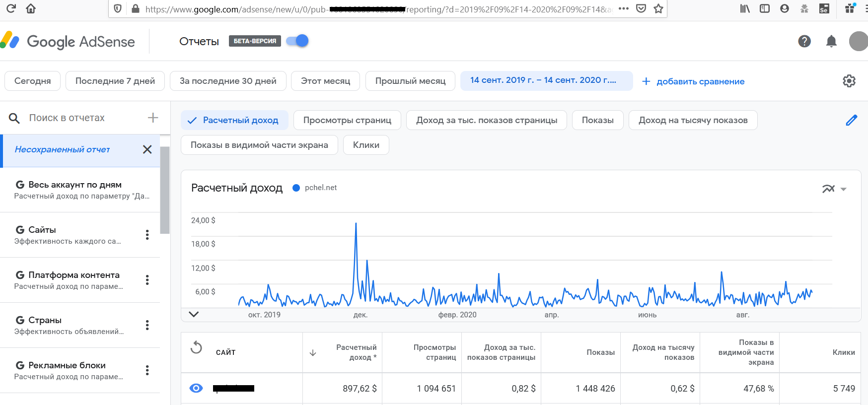Screen dimensions: 868x405
Task: Open report settings gear icon
Action: tap(849, 81)
